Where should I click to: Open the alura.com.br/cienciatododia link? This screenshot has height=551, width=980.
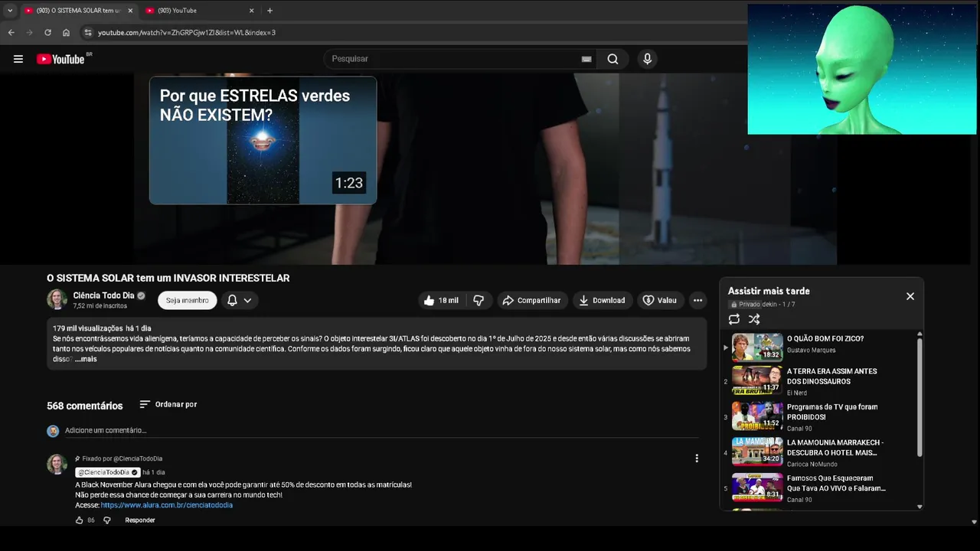click(x=167, y=505)
